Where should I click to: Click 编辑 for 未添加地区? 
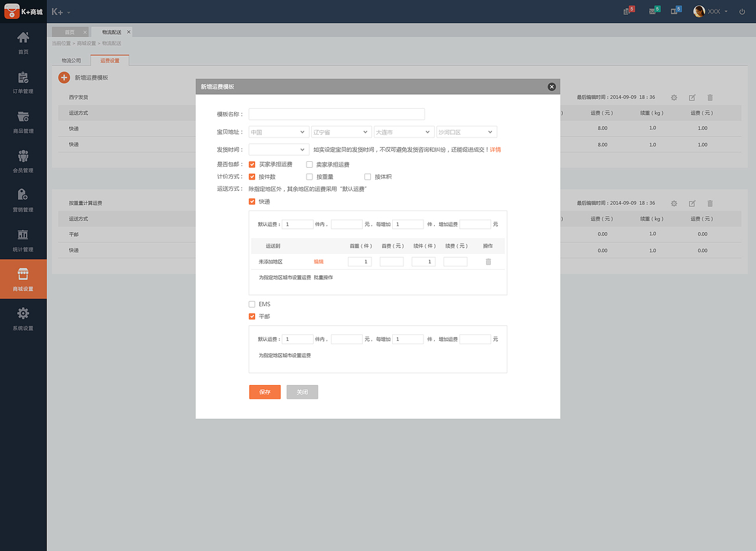318,262
